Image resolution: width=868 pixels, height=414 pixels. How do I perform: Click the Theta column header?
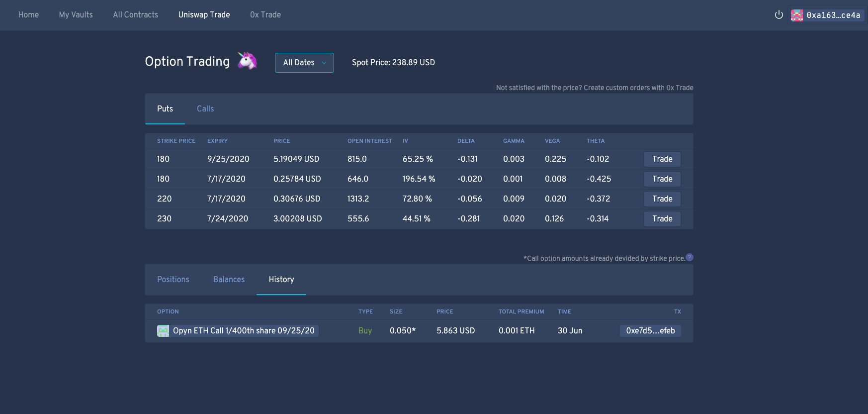(x=596, y=141)
